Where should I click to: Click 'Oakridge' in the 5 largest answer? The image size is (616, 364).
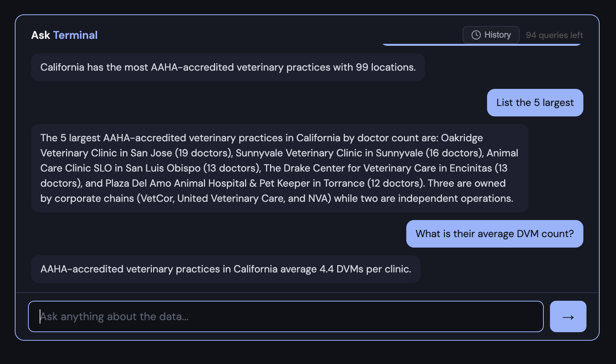coord(462,138)
